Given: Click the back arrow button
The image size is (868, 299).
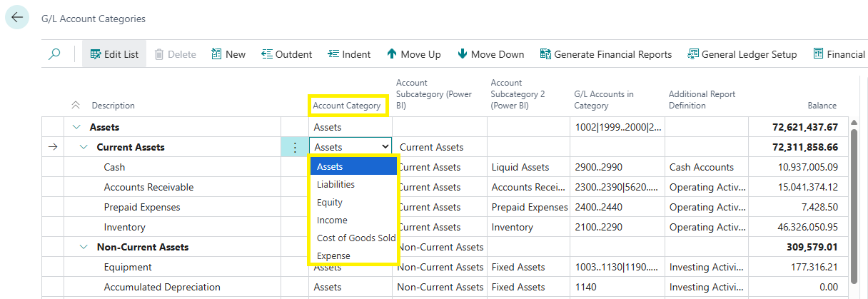Looking at the screenshot, I should click(x=17, y=18).
